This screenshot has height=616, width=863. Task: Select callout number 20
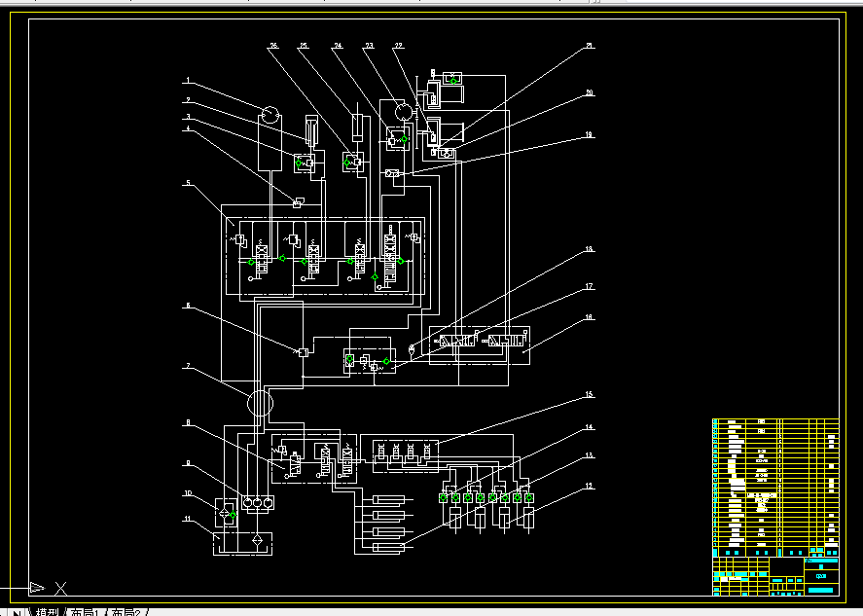point(590,92)
